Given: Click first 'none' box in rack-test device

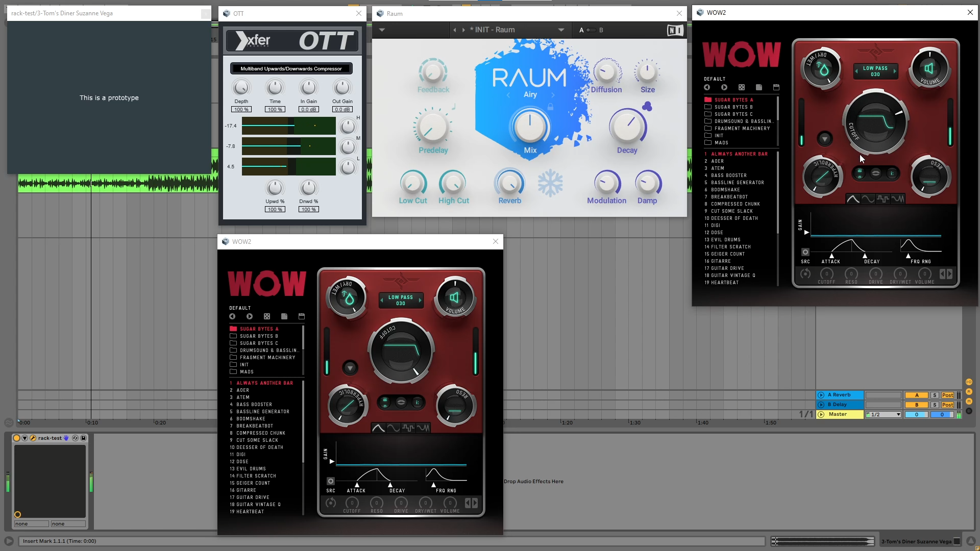Looking at the screenshot, I should coord(31,524).
